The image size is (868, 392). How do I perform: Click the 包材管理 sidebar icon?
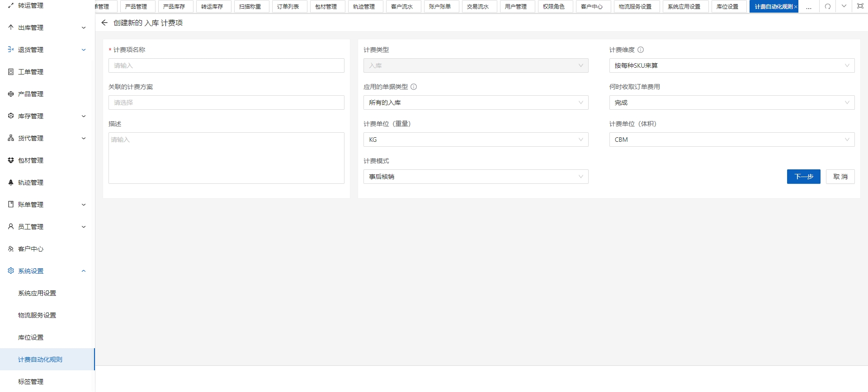pos(11,160)
